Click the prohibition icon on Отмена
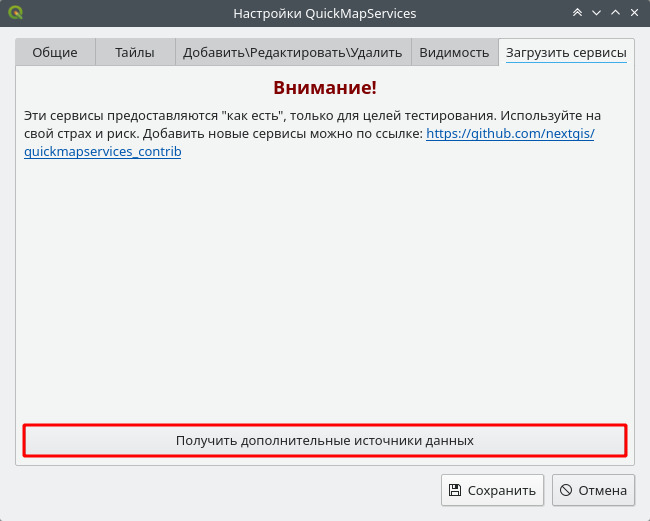This screenshot has width=650, height=521. [x=566, y=490]
